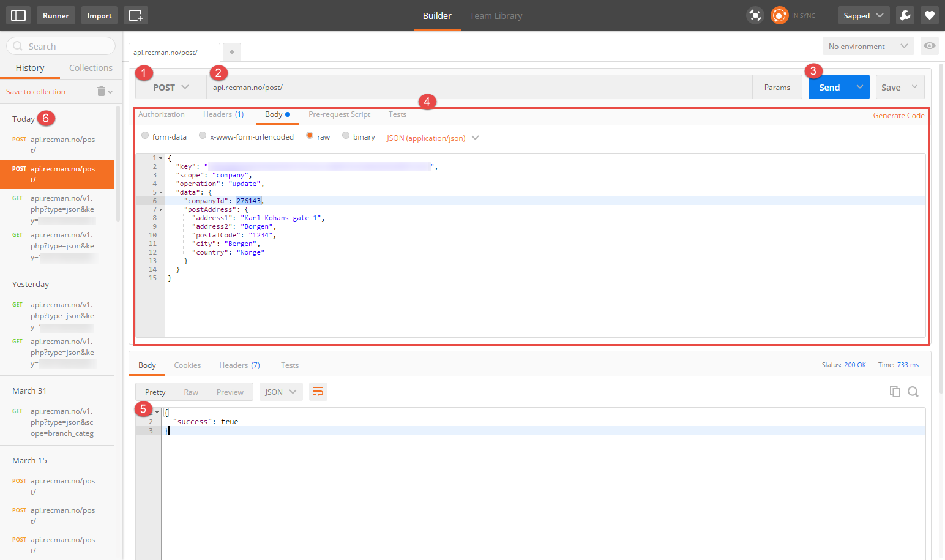
Task: Click the interceptor satellite icon
Action: (x=755, y=15)
